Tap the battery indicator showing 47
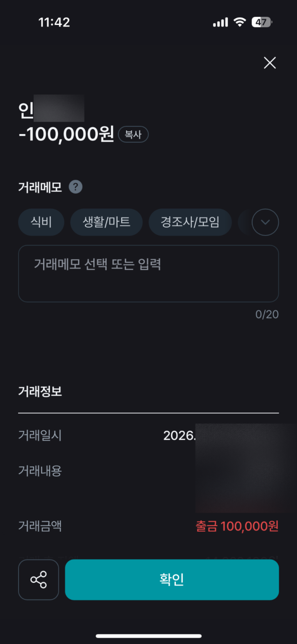 tap(262, 22)
